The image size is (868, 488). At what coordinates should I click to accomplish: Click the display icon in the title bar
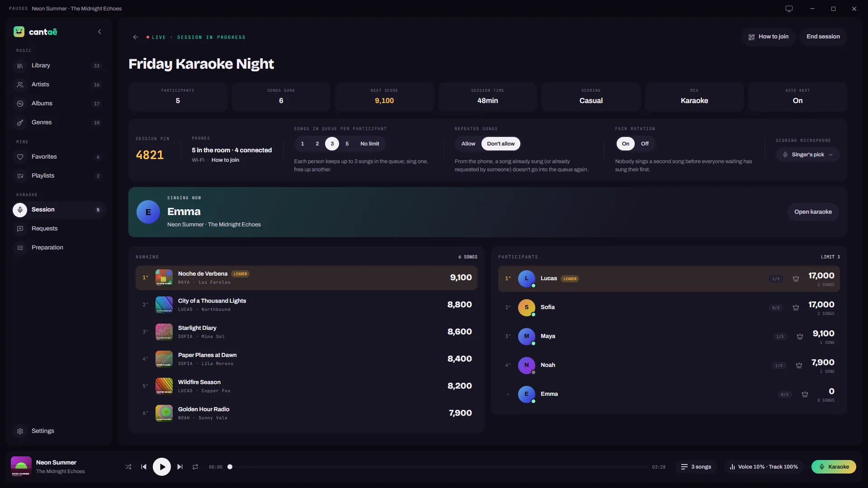tap(789, 9)
